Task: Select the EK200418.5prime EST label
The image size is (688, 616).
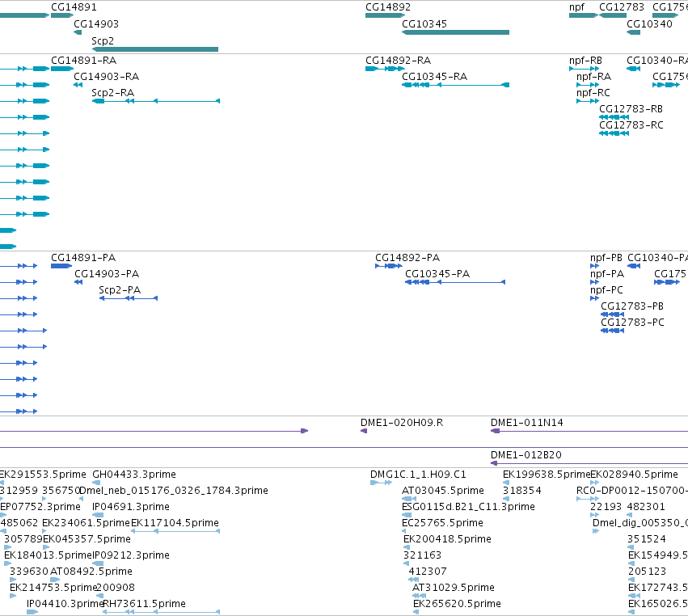Action: (447, 539)
